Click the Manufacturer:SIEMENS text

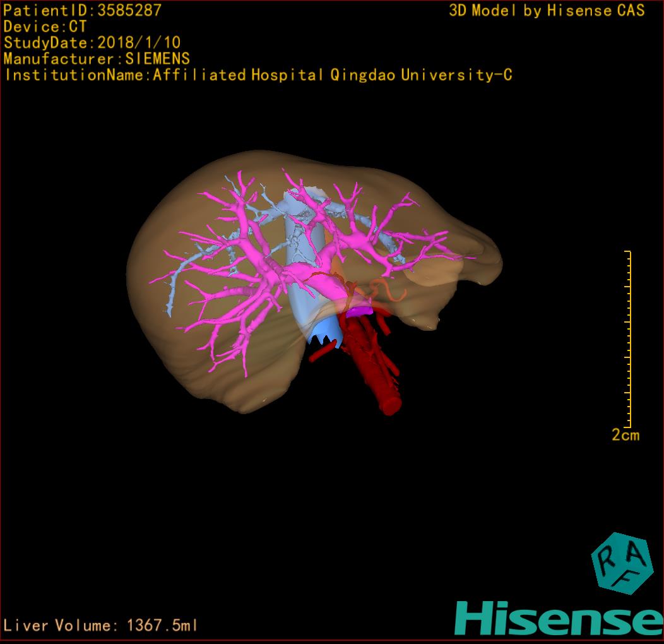[97, 59]
